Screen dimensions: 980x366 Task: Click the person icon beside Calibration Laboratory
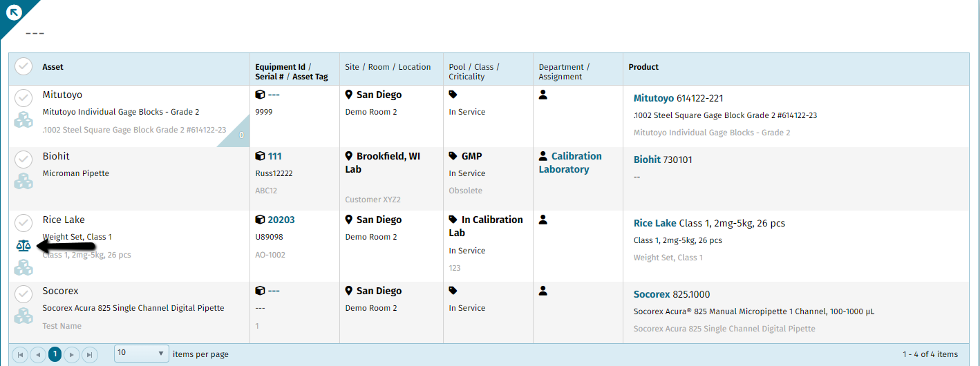tap(543, 156)
